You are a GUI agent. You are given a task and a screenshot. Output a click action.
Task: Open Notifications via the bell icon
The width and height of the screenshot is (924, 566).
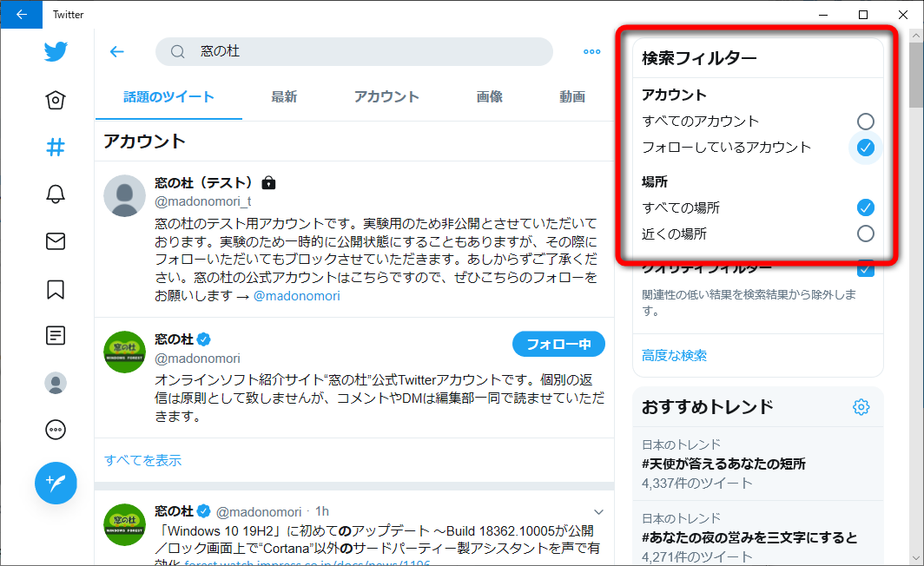point(55,194)
